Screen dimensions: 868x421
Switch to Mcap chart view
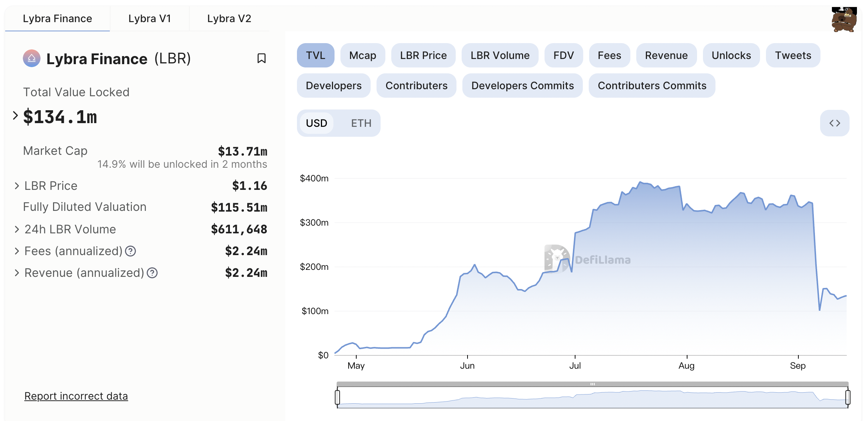pyautogui.click(x=362, y=55)
